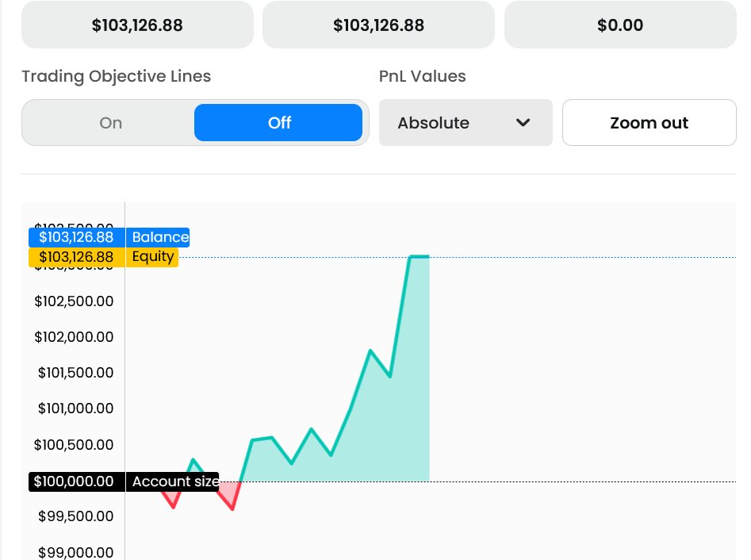Click the Trading Objective Lines heading
The height and width of the screenshot is (560, 751).
[x=117, y=76]
